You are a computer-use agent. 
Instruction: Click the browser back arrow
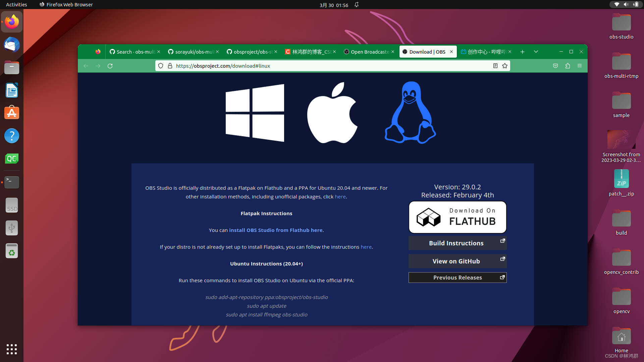(x=86, y=66)
